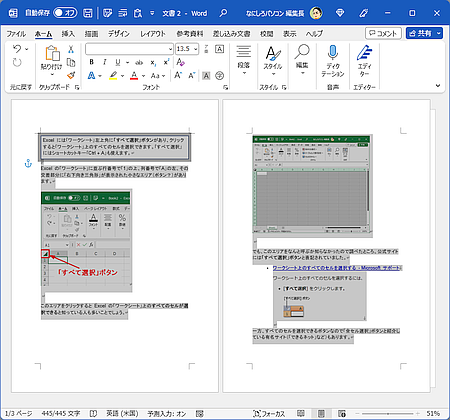Open the Change Case Aa dropdown
Viewport: 450px width, 420px height.
[x=158, y=76]
